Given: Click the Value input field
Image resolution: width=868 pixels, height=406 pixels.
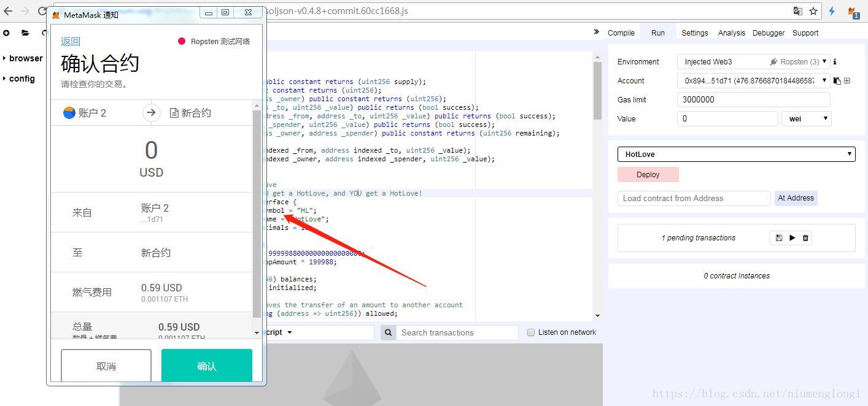Looking at the screenshot, I should pos(727,118).
